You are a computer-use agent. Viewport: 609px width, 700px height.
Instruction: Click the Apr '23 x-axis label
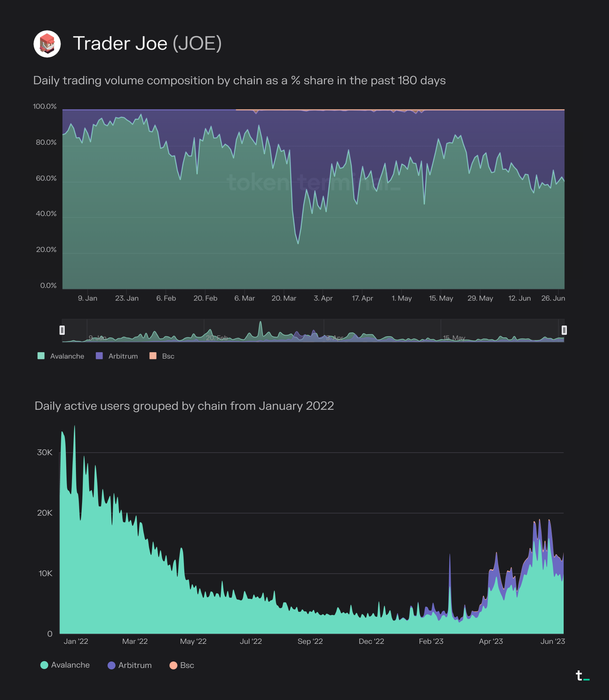(x=491, y=641)
